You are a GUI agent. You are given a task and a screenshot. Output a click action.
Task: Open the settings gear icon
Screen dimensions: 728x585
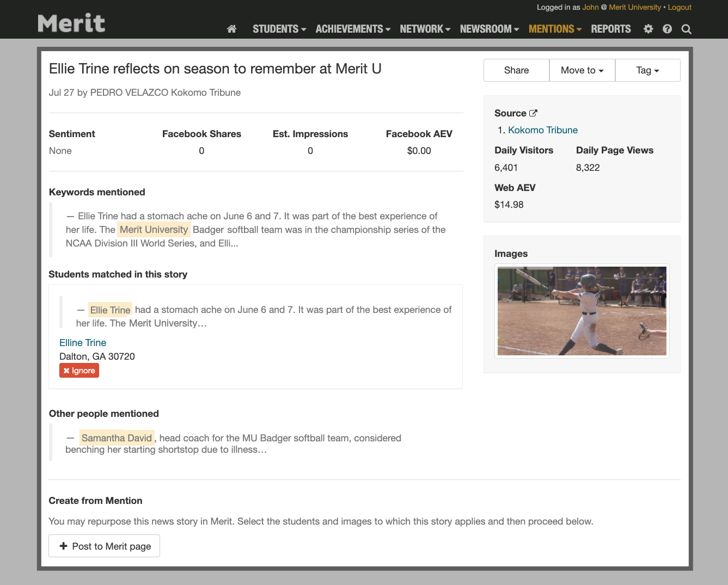pyautogui.click(x=648, y=29)
